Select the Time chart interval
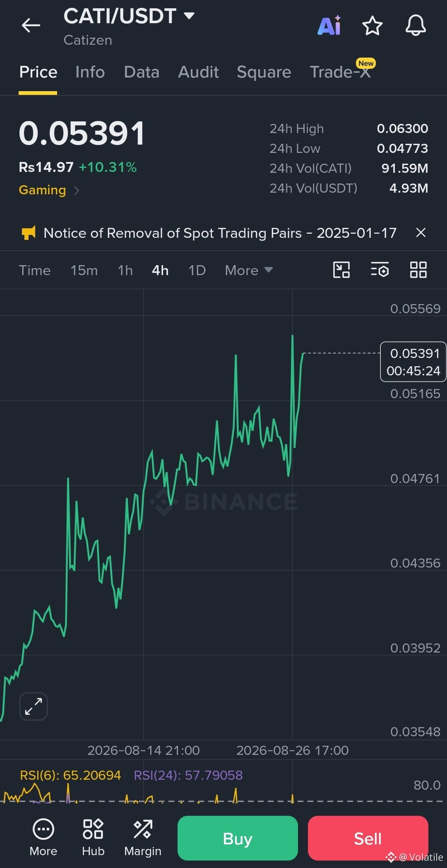This screenshot has width=447, height=868. click(x=35, y=270)
